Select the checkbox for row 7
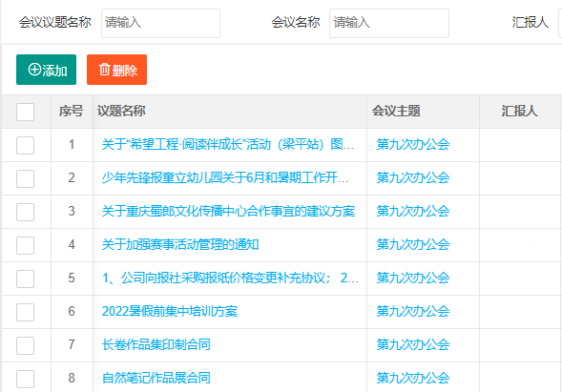Image resolution: width=562 pixels, height=392 pixels. (25, 345)
